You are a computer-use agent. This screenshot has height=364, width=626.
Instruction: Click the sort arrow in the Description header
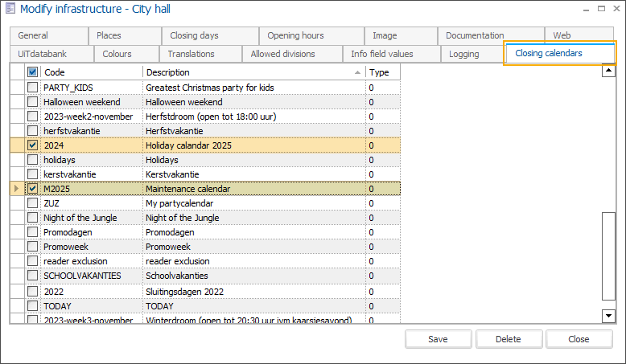tap(357, 72)
